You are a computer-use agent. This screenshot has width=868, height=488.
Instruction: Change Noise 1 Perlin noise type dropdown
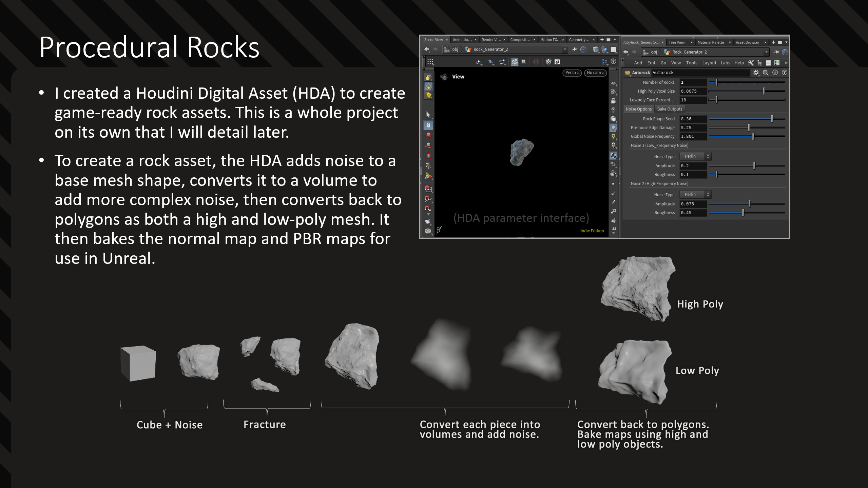[694, 156]
